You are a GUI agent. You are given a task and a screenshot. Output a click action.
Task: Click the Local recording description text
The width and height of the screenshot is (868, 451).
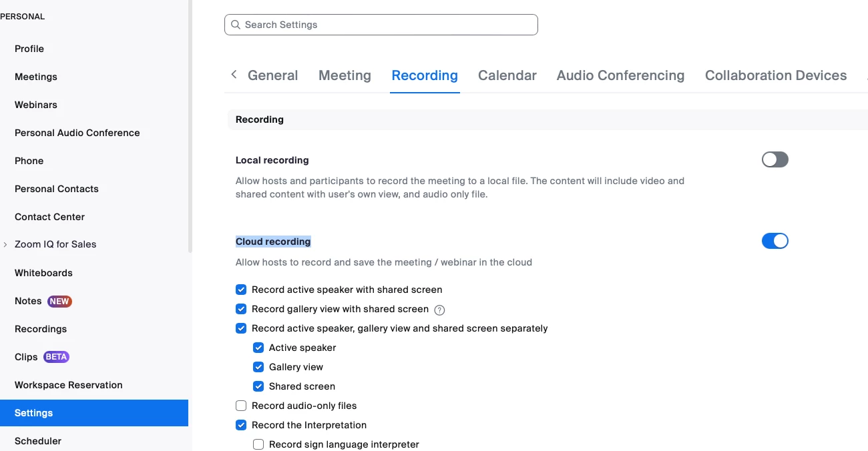460,187
